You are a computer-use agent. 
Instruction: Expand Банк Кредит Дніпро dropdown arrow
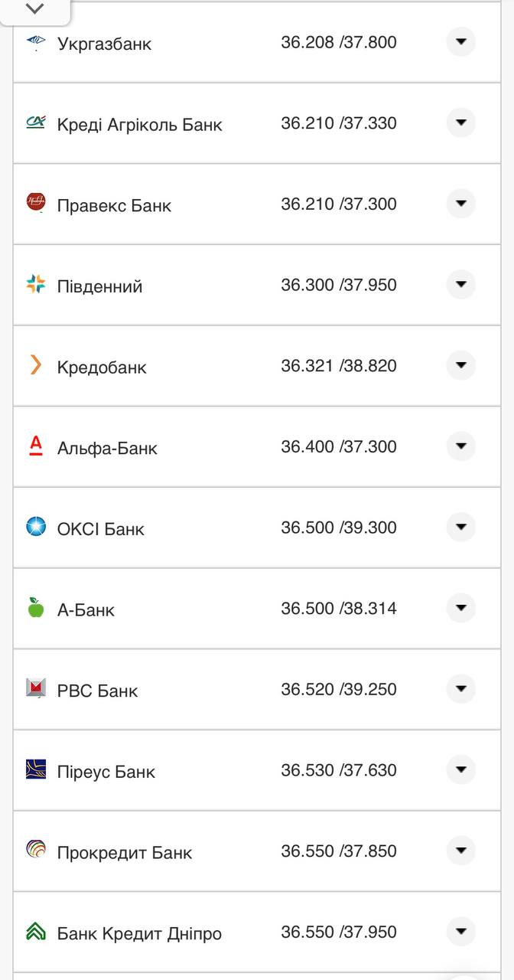click(x=460, y=932)
